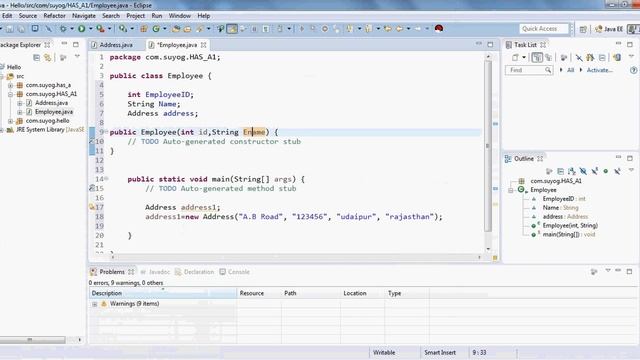Viewport: 640px width, 360px height.
Task: Click inside the Quick Access field
Action: (544, 29)
